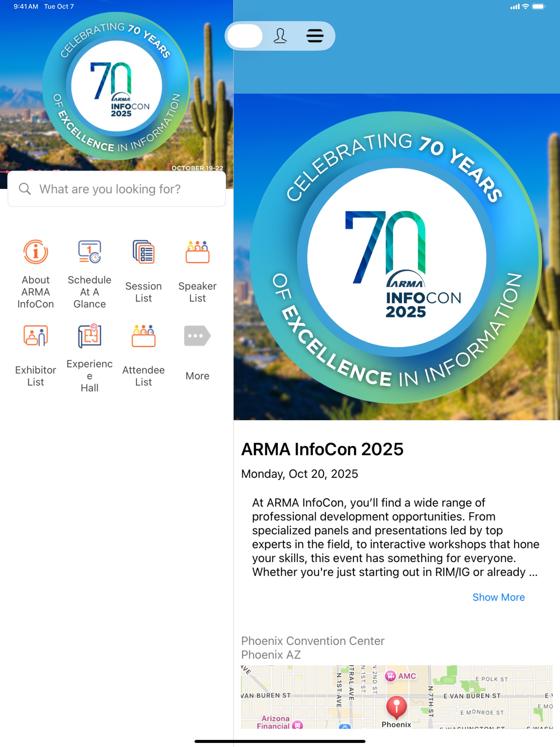Tap the More options tag icon
This screenshot has height=747, width=560.
(198, 336)
